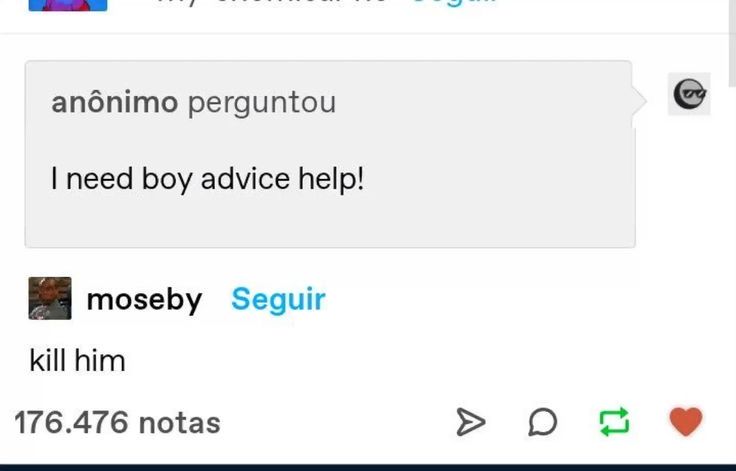Screen dimensions: 736x471
Task: Click the partially visible blue avatar at top
Action: click(x=68, y=5)
